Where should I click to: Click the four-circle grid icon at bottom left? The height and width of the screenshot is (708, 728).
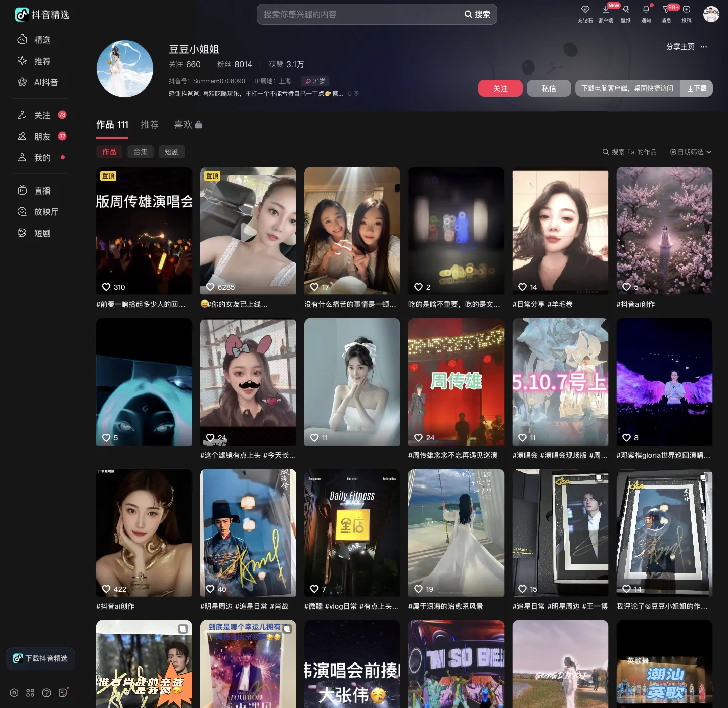coord(30,693)
